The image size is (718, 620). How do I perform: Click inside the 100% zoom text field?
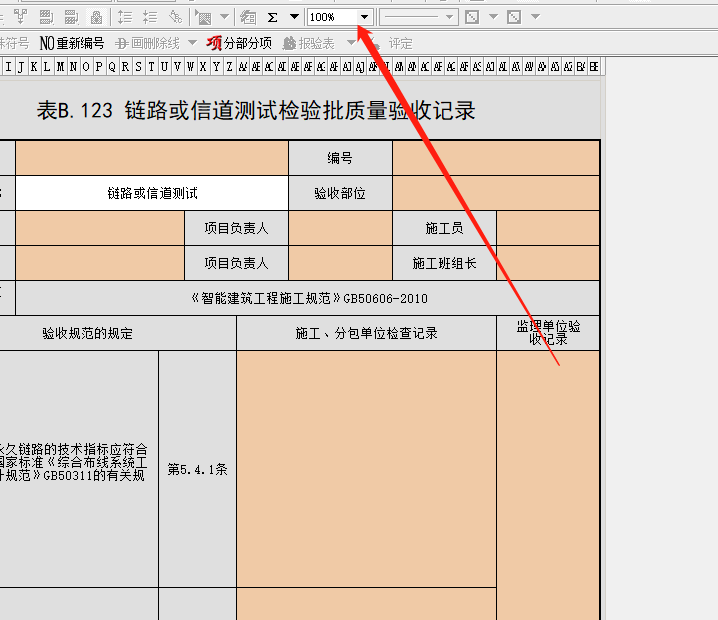(x=330, y=17)
